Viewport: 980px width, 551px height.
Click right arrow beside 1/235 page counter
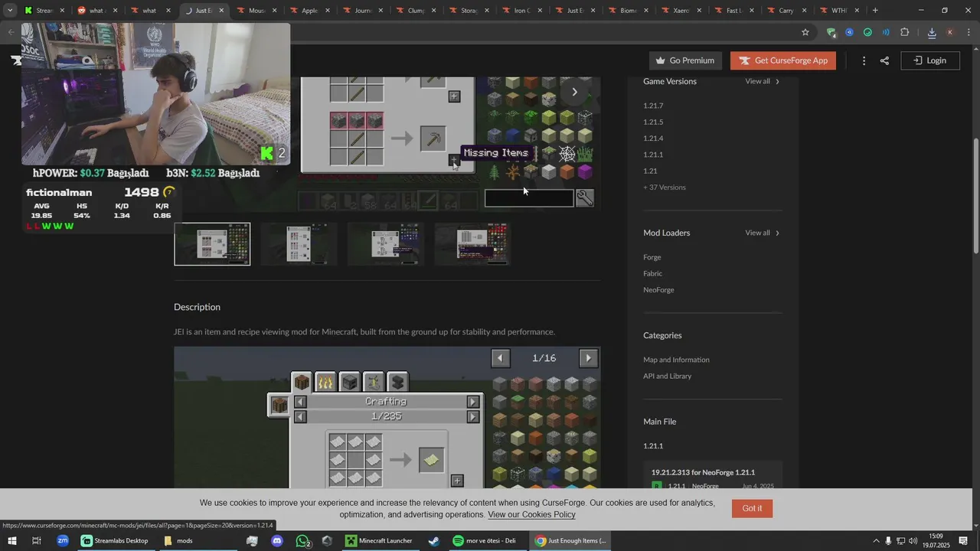(473, 416)
